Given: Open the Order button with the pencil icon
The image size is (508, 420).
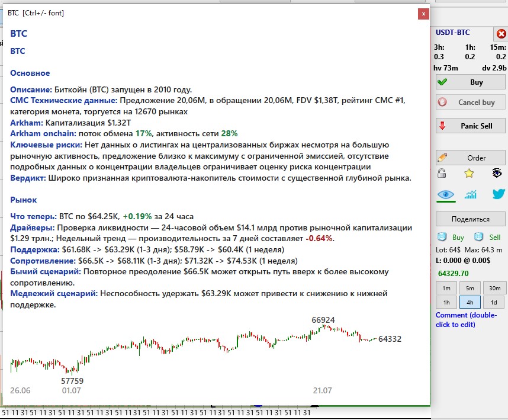Looking at the screenshot, I should pyautogui.click(x=471, y=158).
